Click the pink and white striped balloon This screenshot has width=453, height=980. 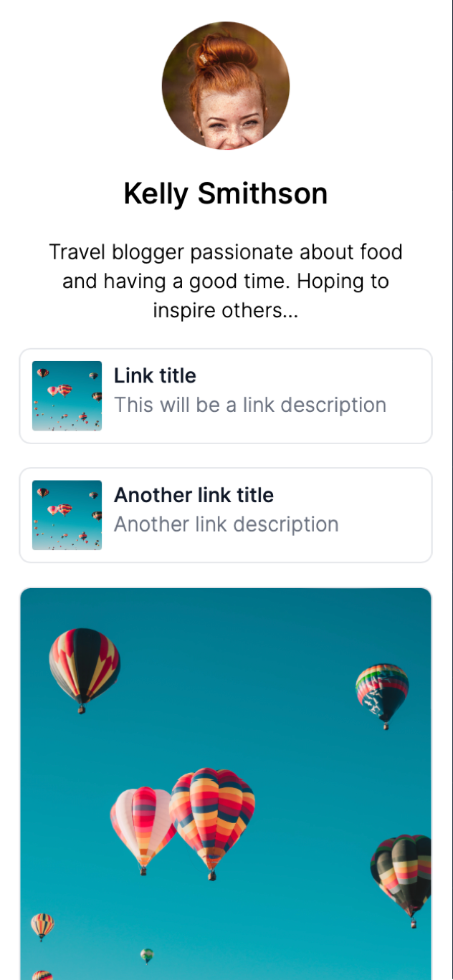142,827
